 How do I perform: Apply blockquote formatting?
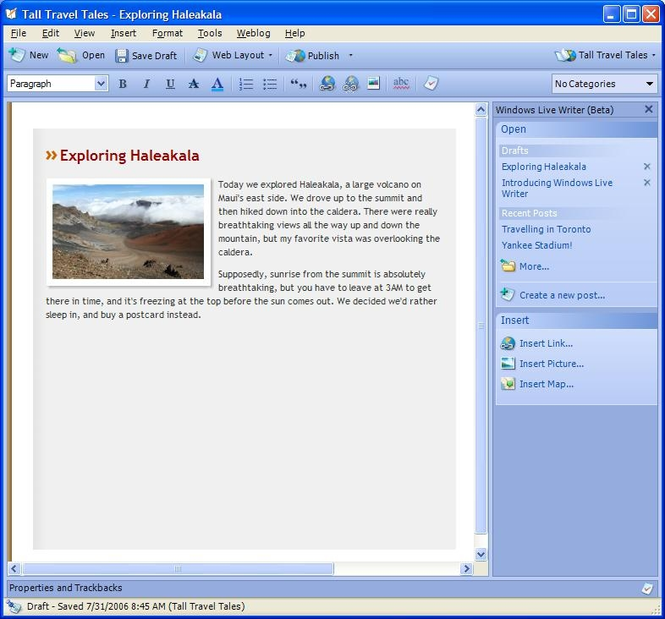click(298, 84)
